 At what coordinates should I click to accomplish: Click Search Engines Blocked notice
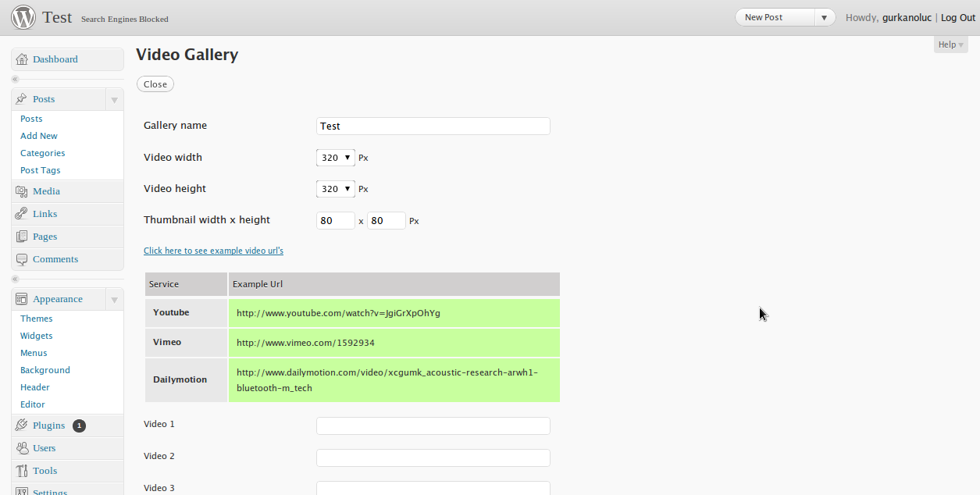pos(125,19)
